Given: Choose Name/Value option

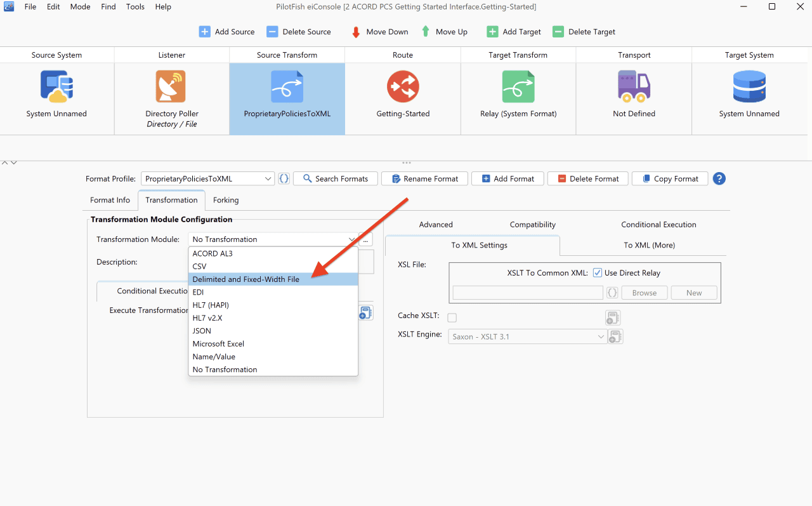Looking at the screenshot, I should (273, 357).
